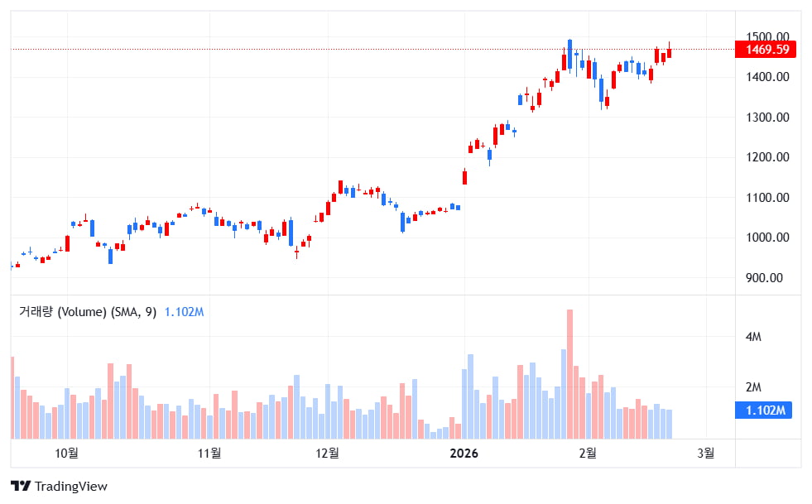Select the 12월 time axis label
The height and width of the screenshot is (504, 812).
328,453
